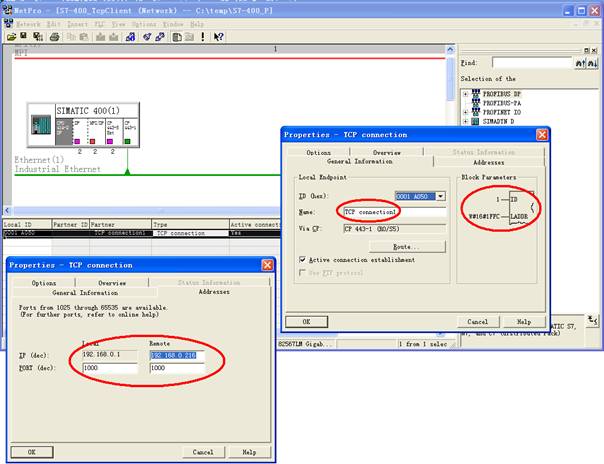
Task: Click OK in the right Properties dialog
Action: (x=306, y=322)
